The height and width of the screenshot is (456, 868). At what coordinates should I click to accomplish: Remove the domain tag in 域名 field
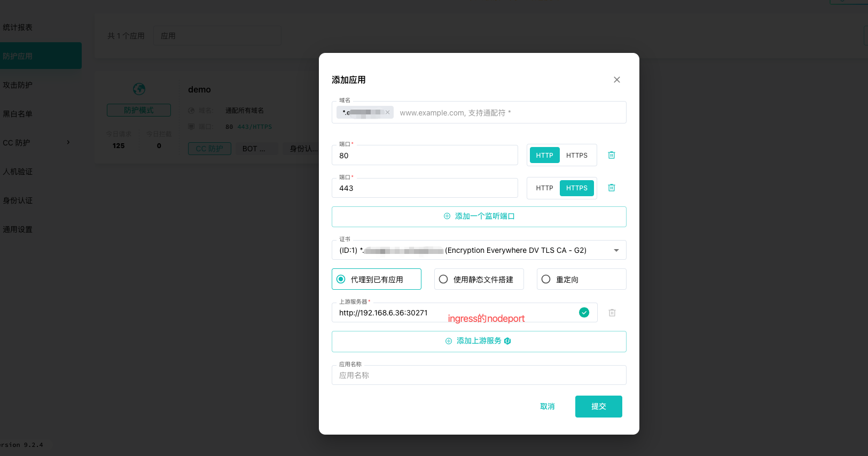388,112
